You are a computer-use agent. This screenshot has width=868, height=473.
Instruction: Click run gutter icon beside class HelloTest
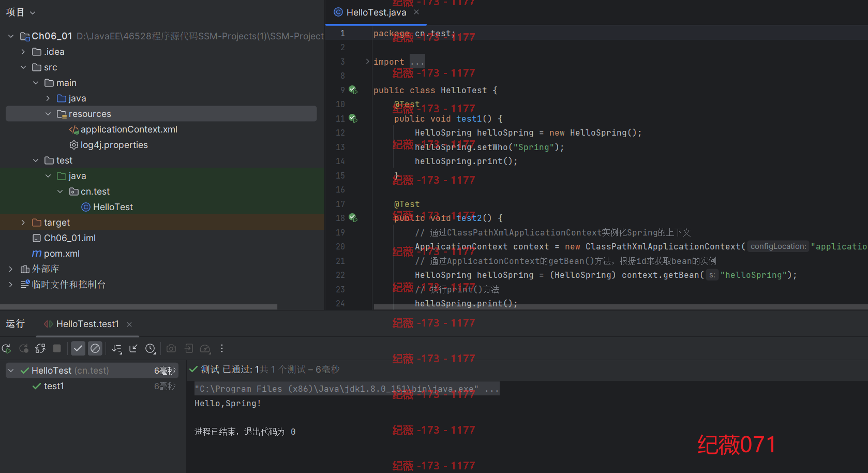click(353, 90)
